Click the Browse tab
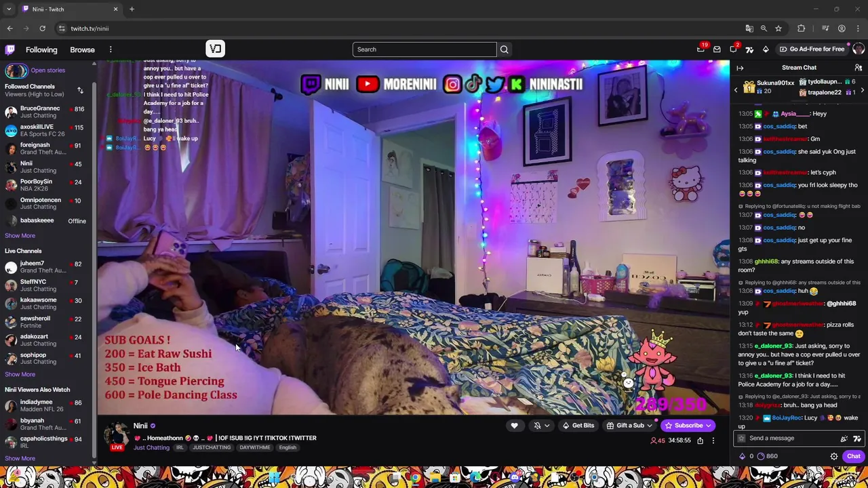This screenshot has width=868, height=488. tap(82, 49)
